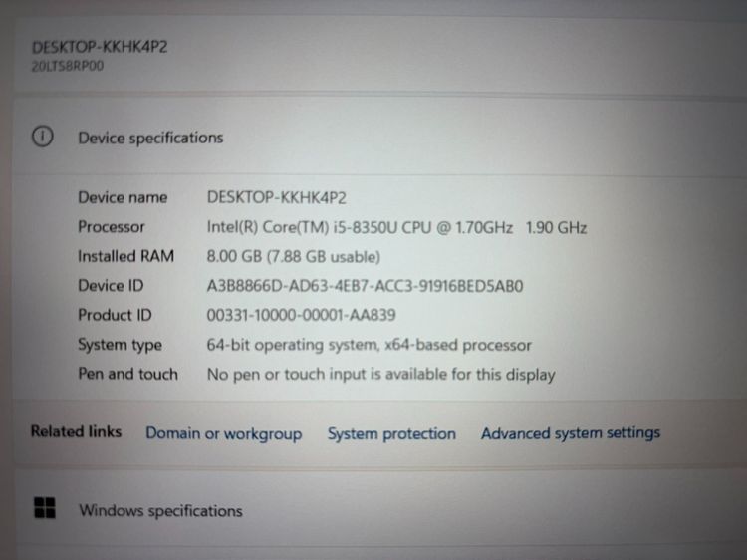Click the Windows specifications logo icon

pyautogui.click(x=45, y=507)
